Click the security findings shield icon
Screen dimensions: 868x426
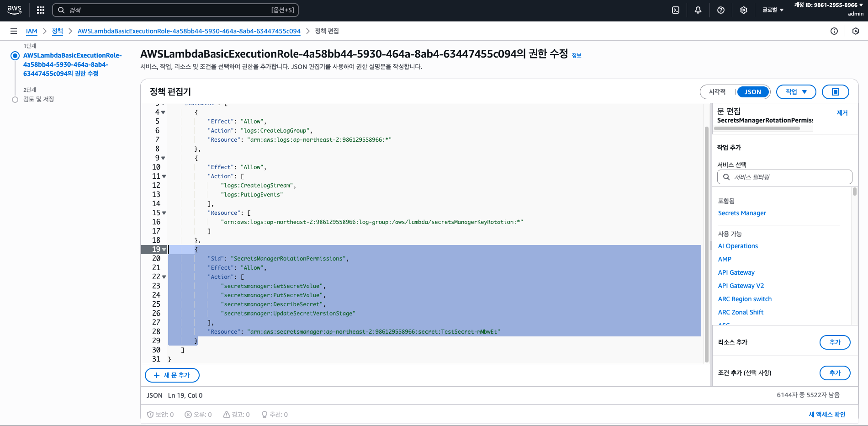[150, 415]
